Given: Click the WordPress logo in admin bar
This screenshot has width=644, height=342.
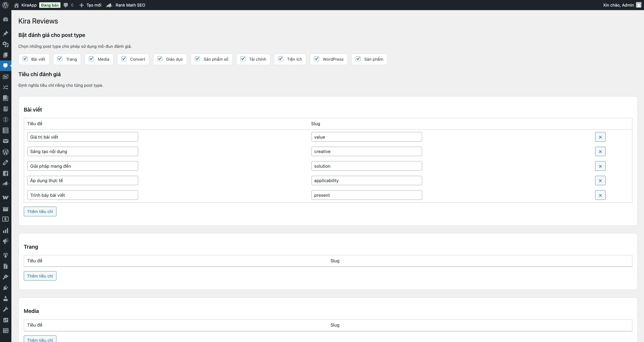Looking at the screenshot, I should (5, 5).
